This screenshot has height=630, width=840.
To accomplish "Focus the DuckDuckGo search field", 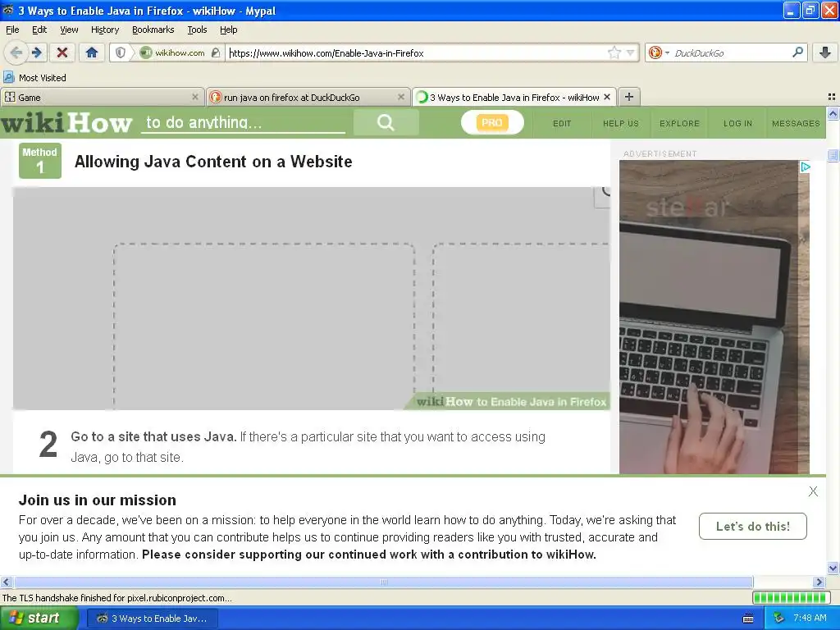I will (731, 52).
